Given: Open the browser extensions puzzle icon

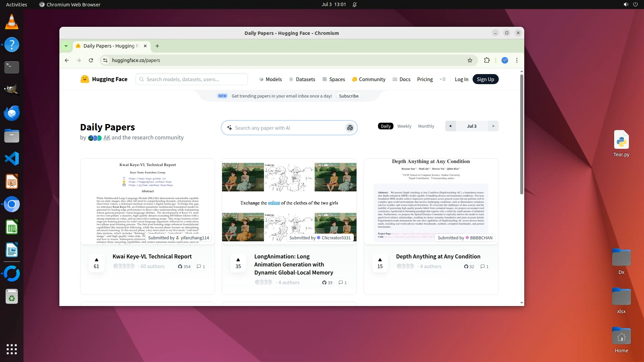Looking at the screenshot, I should pos(487,60).
